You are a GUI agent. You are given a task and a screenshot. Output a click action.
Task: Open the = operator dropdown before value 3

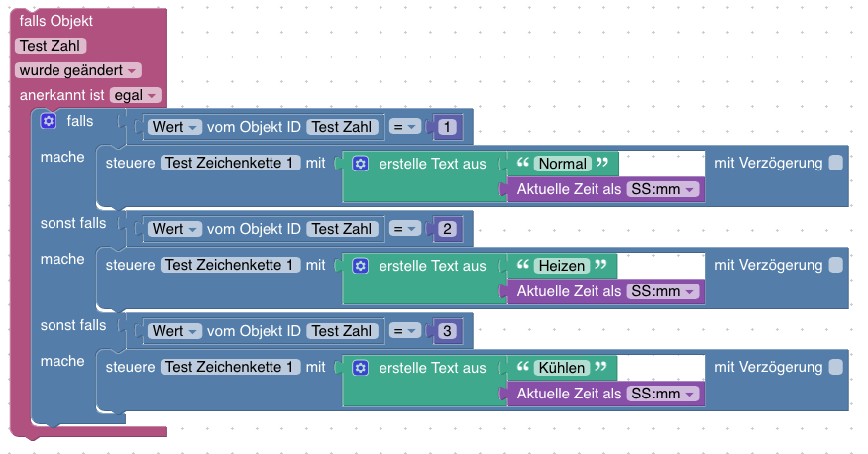tap(404, 331)
